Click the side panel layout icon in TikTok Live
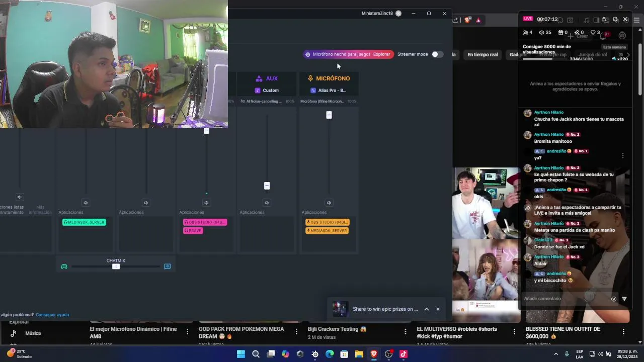644x362 pixels. coord(596,20)
